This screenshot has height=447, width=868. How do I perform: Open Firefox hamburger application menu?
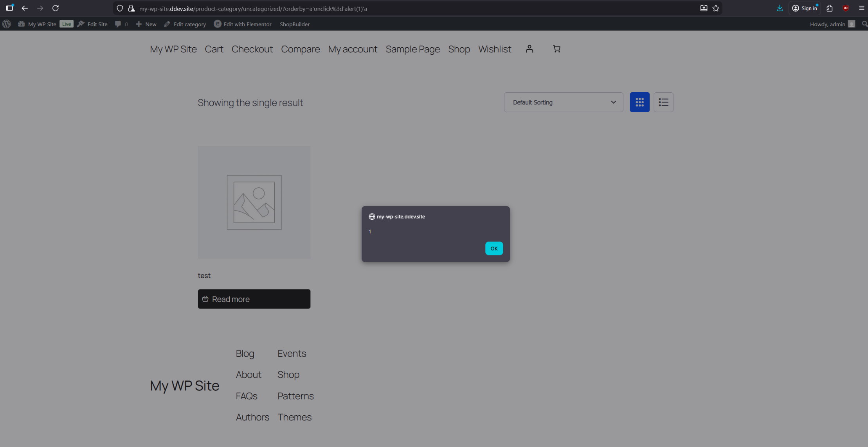click(x=861, y=8)
